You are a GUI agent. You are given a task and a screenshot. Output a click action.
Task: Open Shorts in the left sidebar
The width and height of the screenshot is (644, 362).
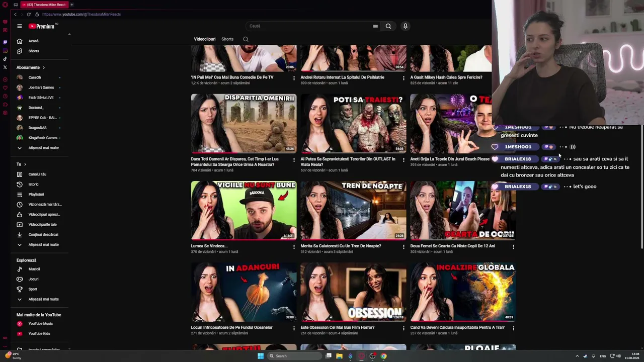tap(34, 51)
